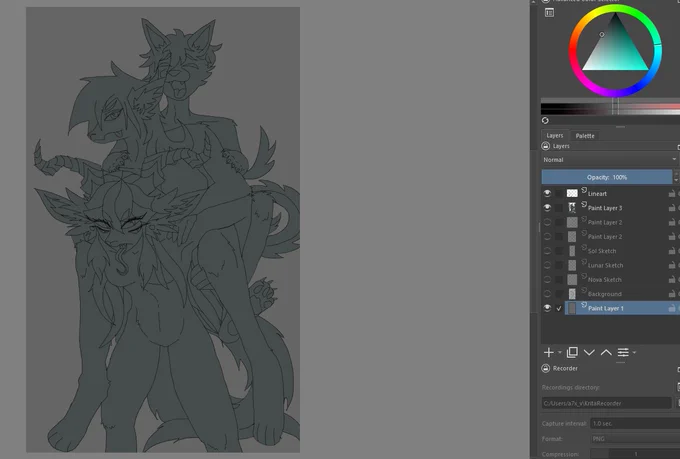
Task: Check the Background layer selection box
Action: point(559,294)
